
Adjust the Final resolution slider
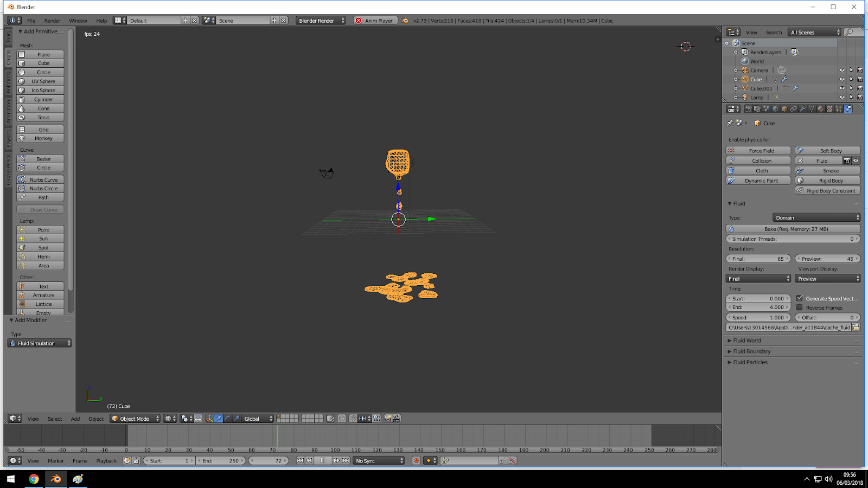(758, 259)
